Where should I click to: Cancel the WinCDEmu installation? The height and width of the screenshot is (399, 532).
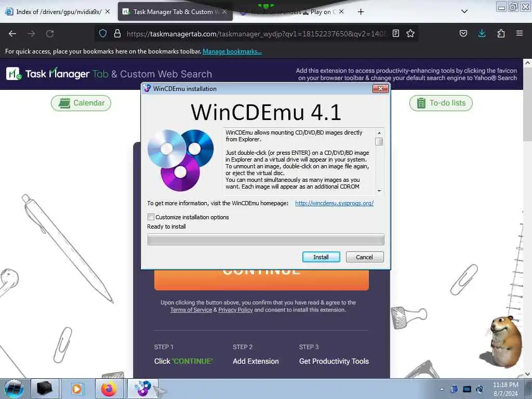(364, 257)
